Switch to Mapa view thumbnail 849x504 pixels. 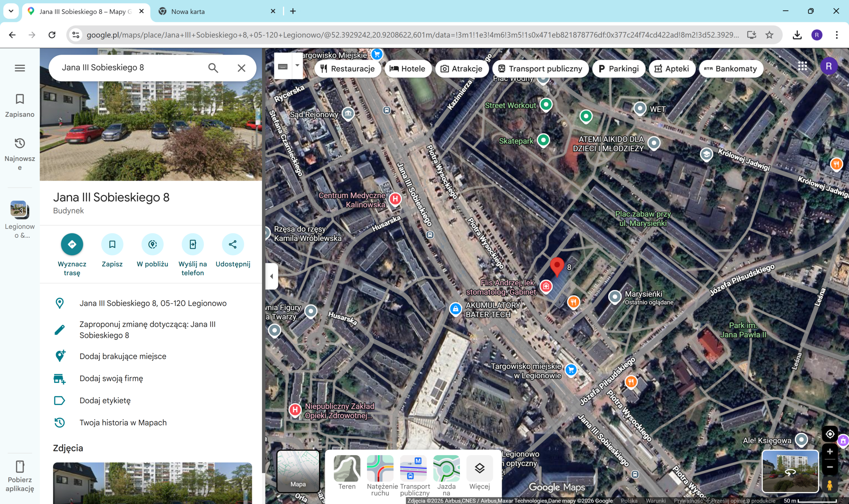(x=298, y=471)
